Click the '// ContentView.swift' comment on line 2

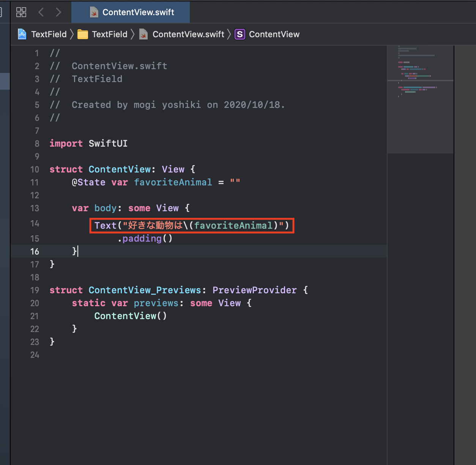click(x=109, y=66)
